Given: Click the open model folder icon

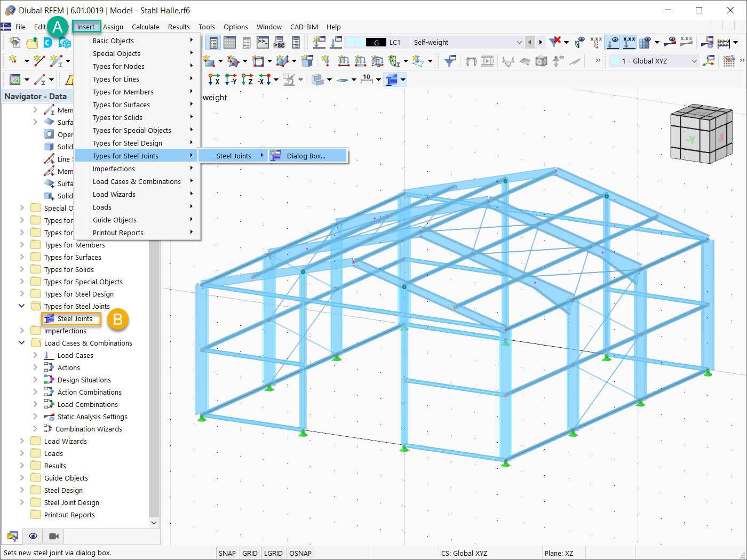Looking at the screenshot, I should pyautogui.click(x=32, y=43).
